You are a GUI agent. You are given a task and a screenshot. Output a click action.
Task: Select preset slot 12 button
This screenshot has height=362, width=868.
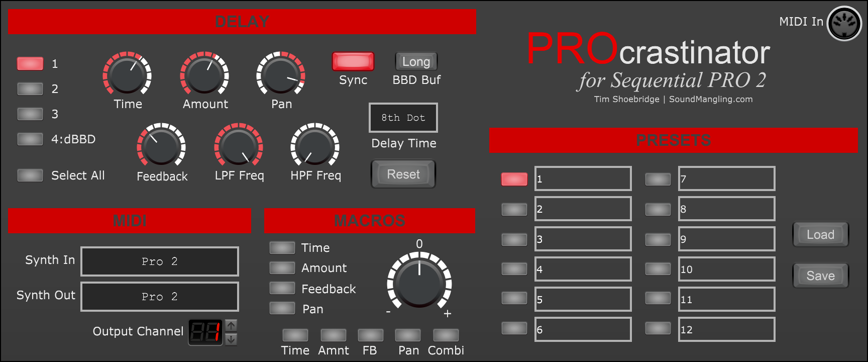point(658,328)
